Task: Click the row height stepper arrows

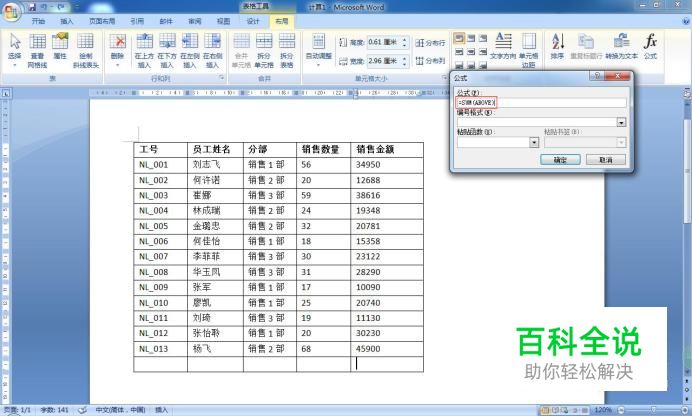Action: [x=404, y=42]
